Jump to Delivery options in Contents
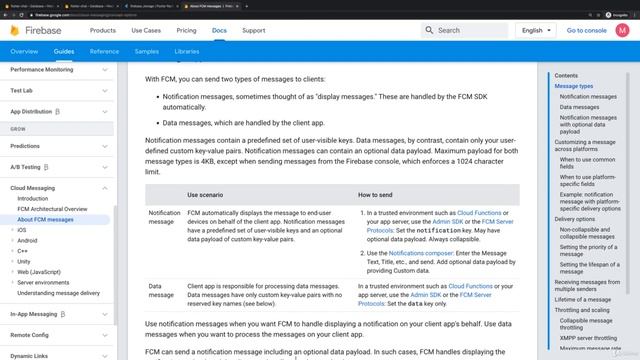The height and width of the screenshot is (360, 640). pyautogui.click(x=574, y=219)
